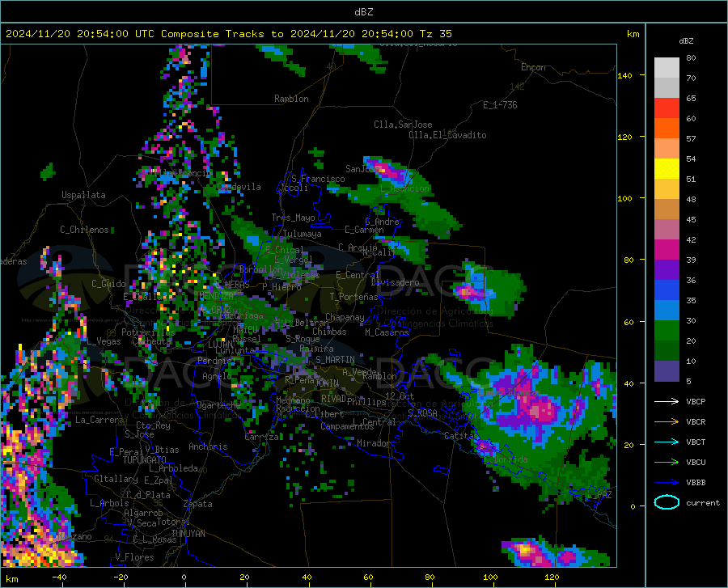This screenshot has width=728, height=588.
Task: Pick the dark orange 57–60 dBZ band
Action: pyautogui.click(x=667, y=129)
